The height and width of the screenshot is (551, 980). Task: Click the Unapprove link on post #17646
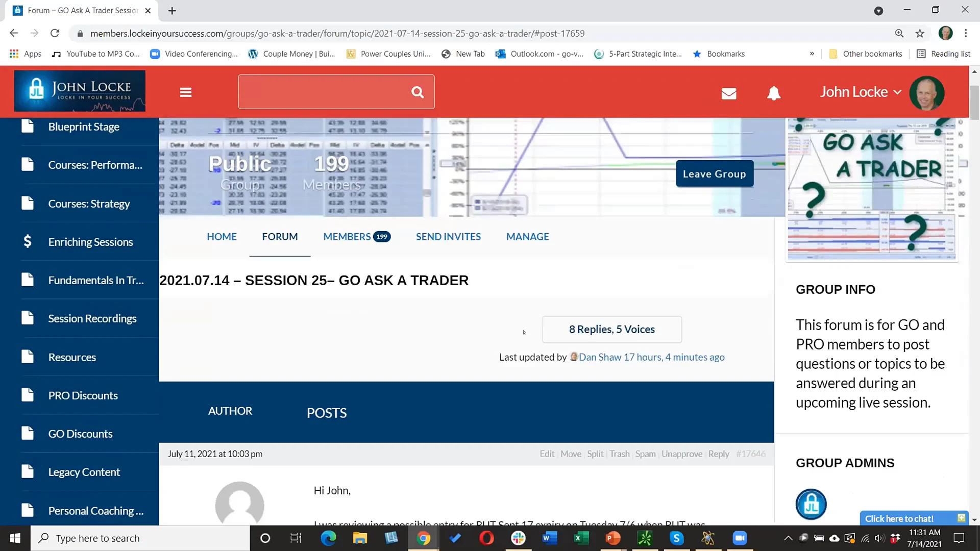pyautogui.click(x=682, y=454)
